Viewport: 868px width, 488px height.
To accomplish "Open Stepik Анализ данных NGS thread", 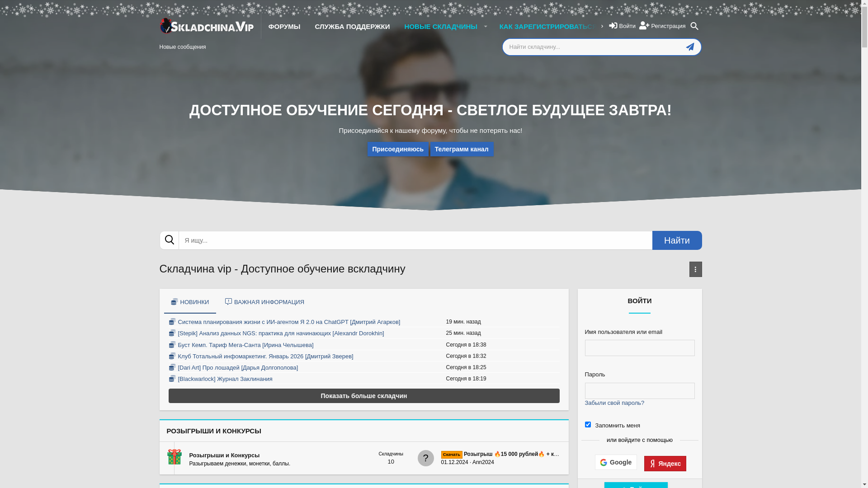I will [281, 333].
